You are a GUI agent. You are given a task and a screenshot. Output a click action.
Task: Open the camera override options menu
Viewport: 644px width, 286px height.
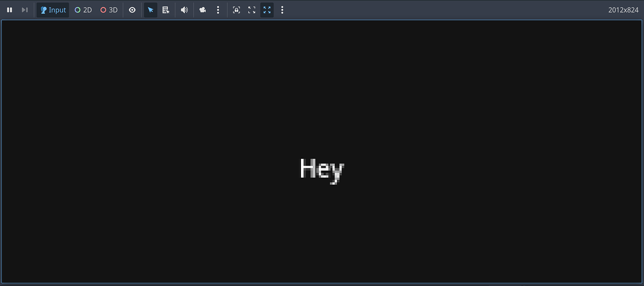(218, 9)
